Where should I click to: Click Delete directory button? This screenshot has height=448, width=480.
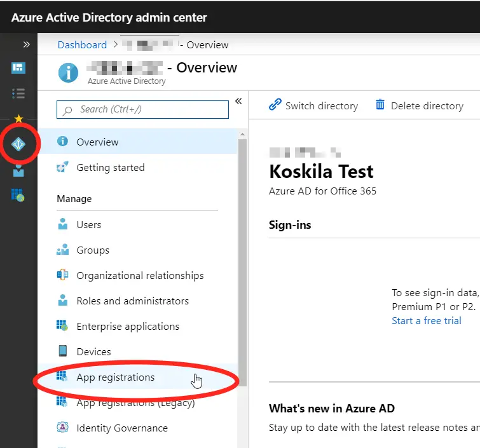click(420, 106)
